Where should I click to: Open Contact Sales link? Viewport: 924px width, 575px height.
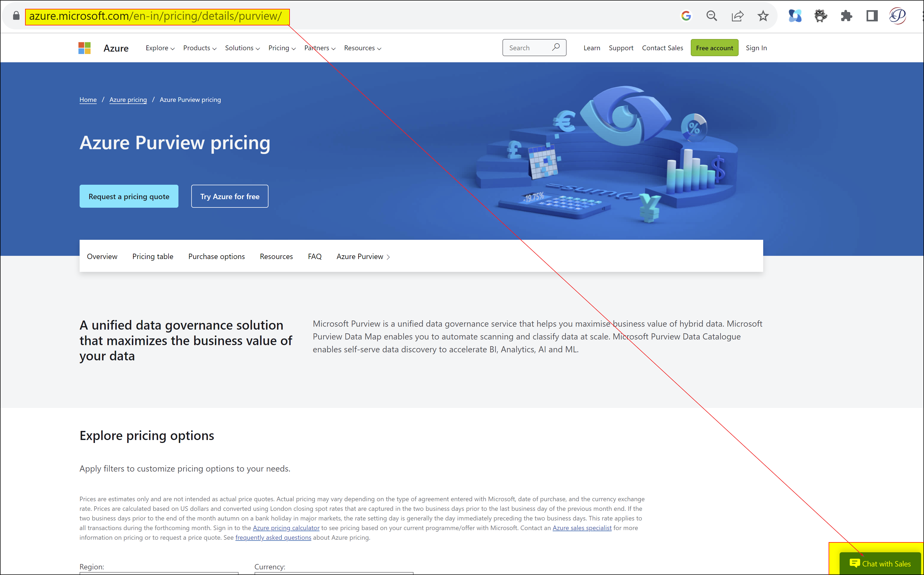[x=662, y=48]
